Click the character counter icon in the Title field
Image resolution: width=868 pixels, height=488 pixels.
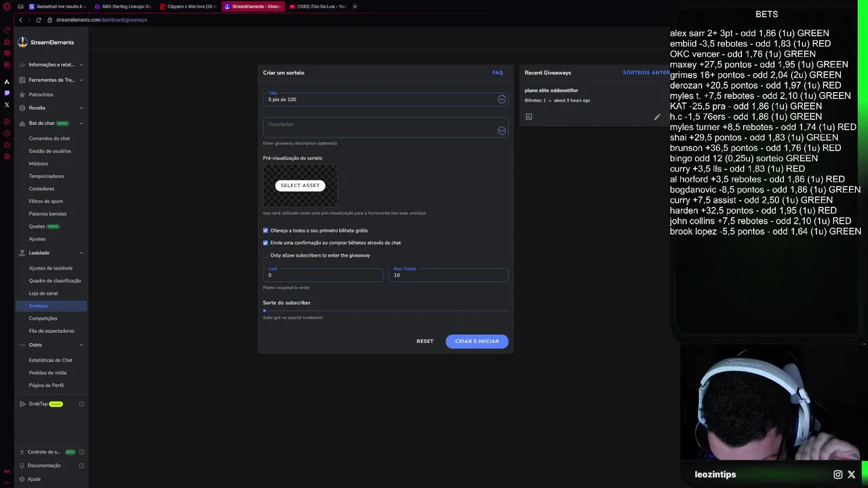pyautogui.click(x=502, y=100)
